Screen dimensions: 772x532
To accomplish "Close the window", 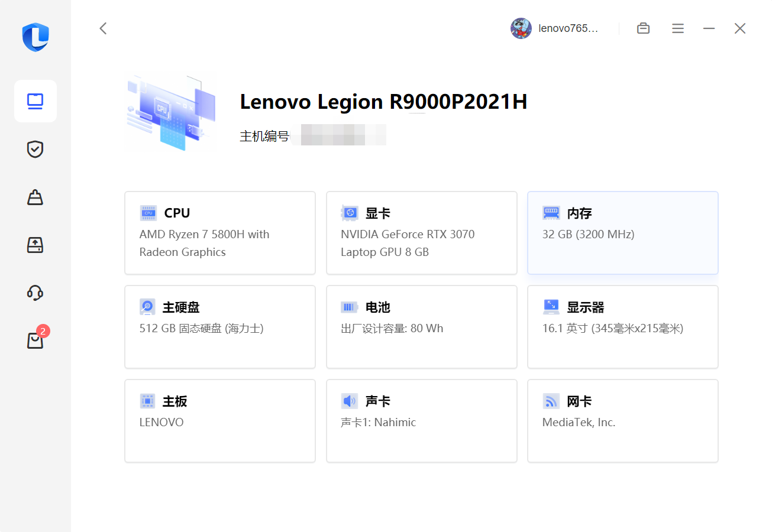I will tap(740, 28).
